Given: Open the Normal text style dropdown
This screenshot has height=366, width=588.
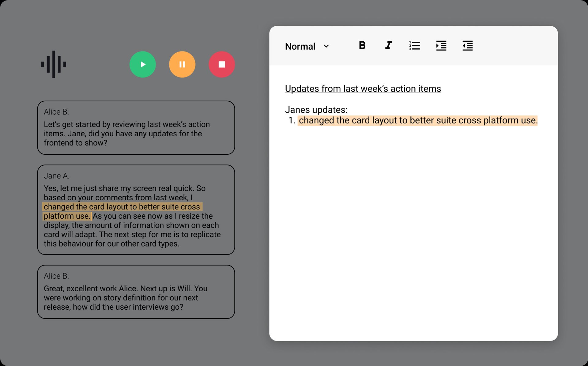Looking at the screenshot, I should tap(300, 46).
